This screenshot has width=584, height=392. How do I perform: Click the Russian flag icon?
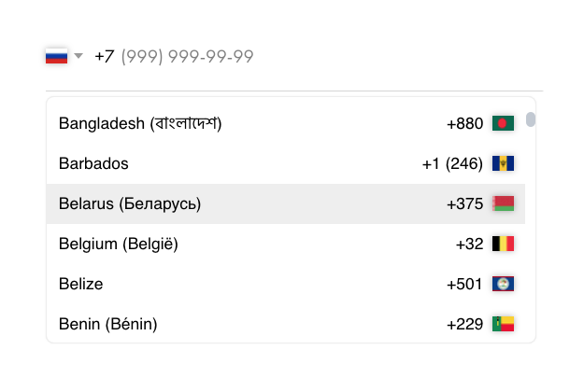(x=56, y=56)
